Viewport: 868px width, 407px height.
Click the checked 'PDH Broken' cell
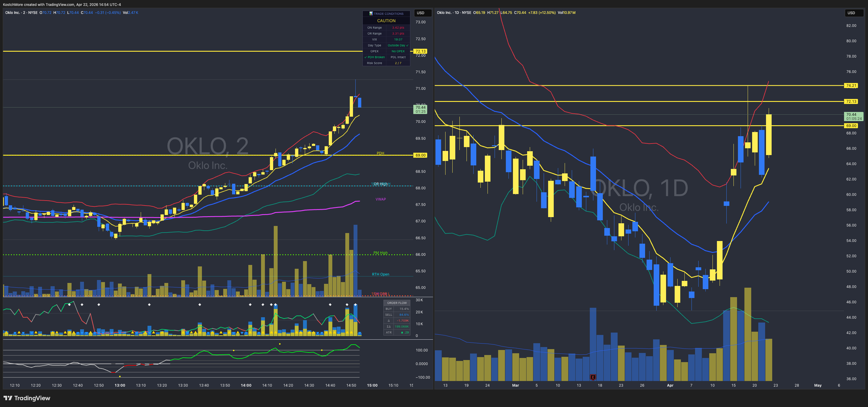tap(374, 57)
